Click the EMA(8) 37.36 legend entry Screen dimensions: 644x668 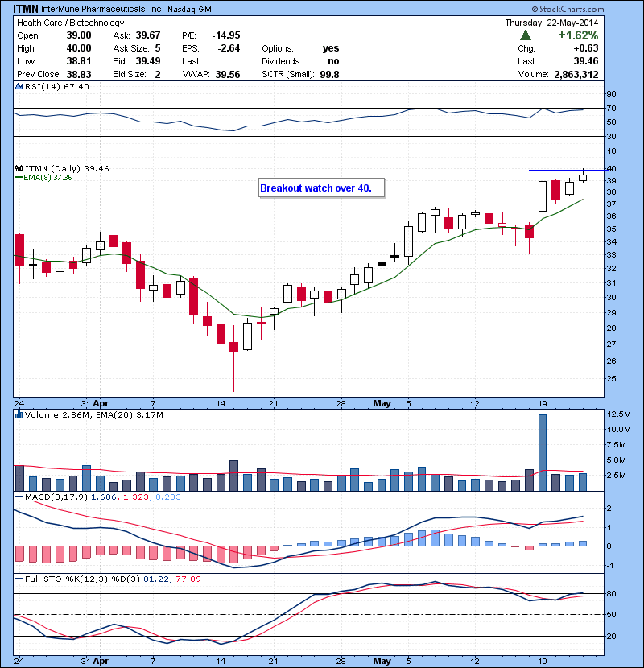tap(43, 178)
